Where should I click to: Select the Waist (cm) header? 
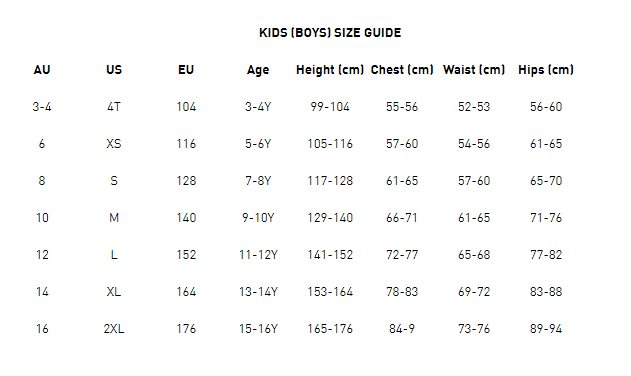click(474, 70)
